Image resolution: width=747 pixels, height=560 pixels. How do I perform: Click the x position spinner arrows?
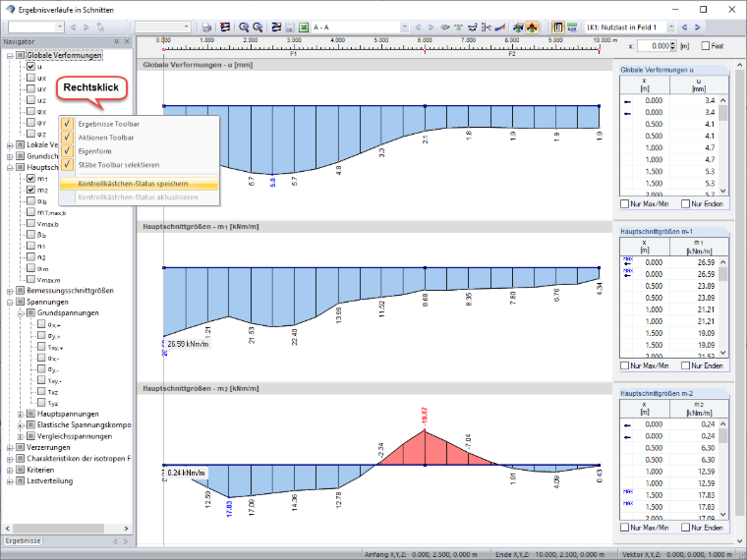tap(673, 46)
